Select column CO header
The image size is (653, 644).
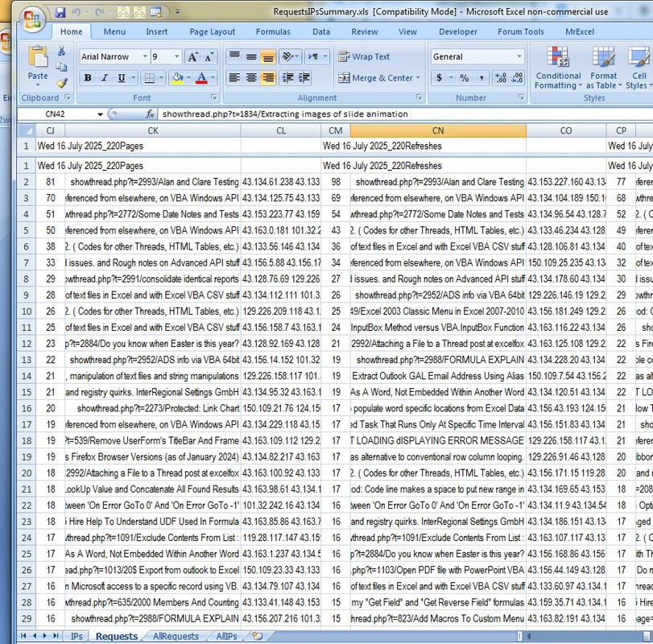[x=566, y=130]
